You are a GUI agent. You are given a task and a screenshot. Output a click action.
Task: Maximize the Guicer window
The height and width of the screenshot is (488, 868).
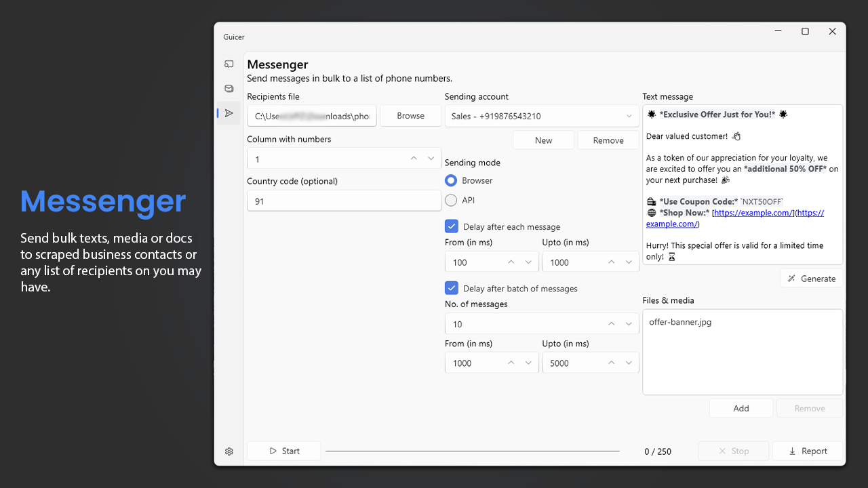point(805,31)
